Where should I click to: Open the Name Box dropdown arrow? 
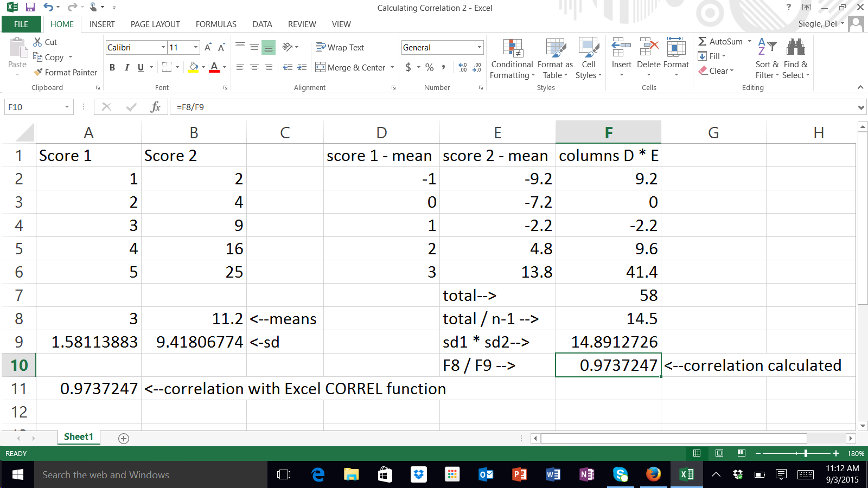pyautogui.click(x=67, y=107)
